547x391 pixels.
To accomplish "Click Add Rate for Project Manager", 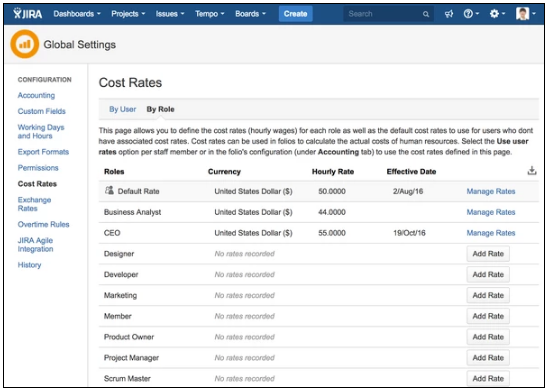I will coord(488,358).
